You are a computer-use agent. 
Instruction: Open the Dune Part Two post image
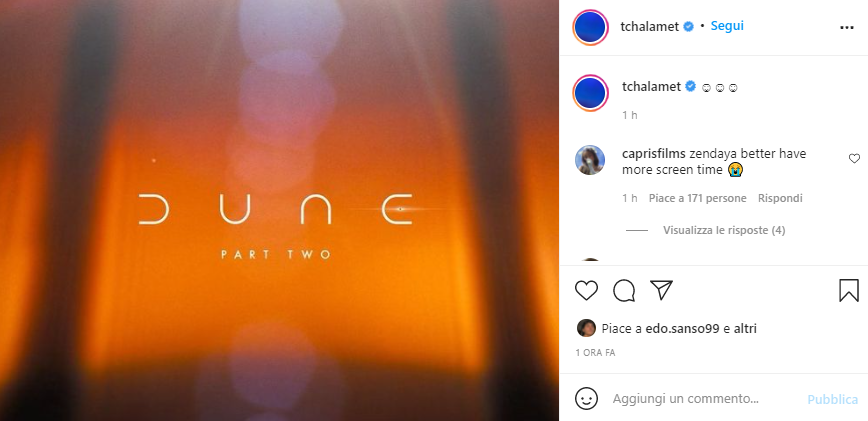(279, 210)
